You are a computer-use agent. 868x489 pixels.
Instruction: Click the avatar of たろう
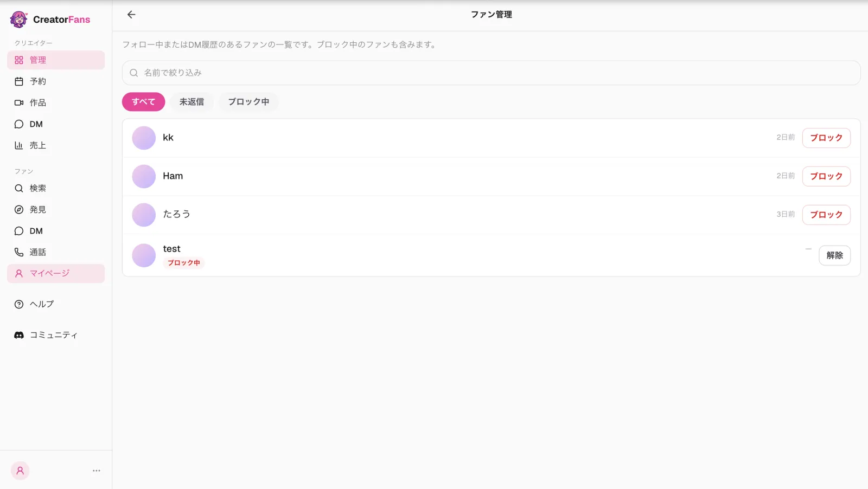[x=144, y=215]
